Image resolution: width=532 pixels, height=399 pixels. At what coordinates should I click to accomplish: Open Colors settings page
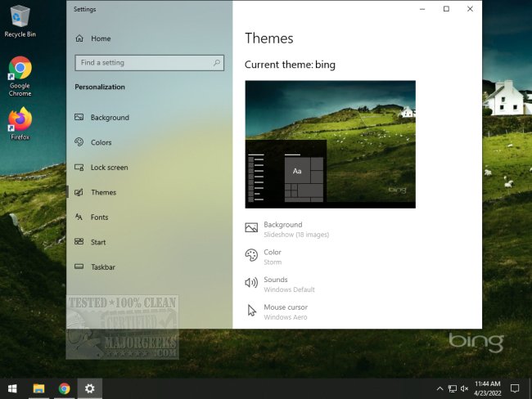click(149, 142)
